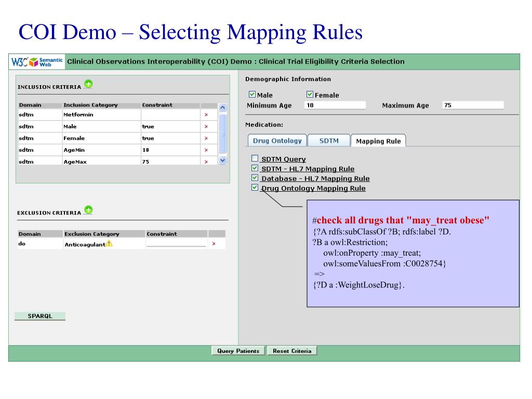
Task: Add a new inclusion criterion
Action: 88,84
